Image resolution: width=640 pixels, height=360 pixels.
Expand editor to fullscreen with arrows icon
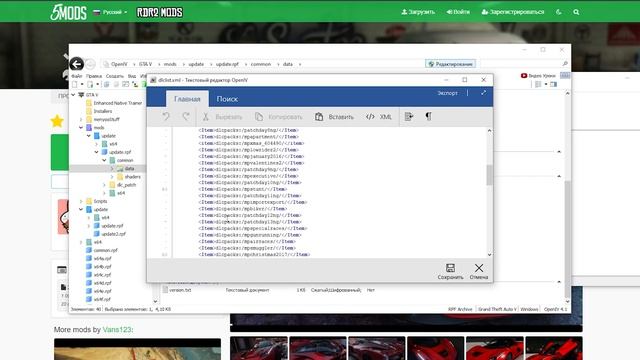[x=483, y=93]
